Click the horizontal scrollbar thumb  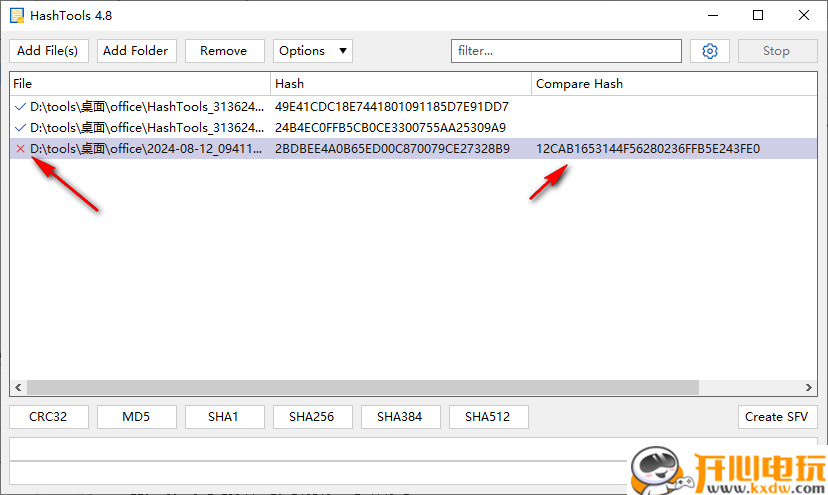click(363, 387)
